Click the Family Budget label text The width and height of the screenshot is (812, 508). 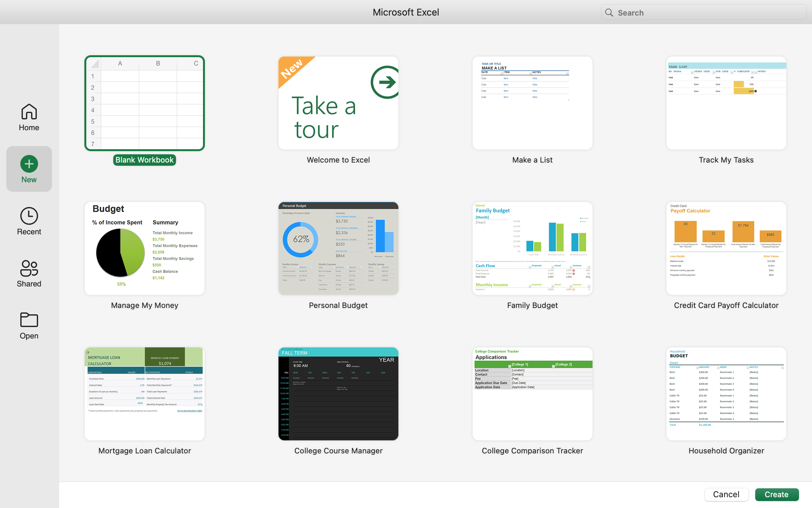[x=532, y=305]
